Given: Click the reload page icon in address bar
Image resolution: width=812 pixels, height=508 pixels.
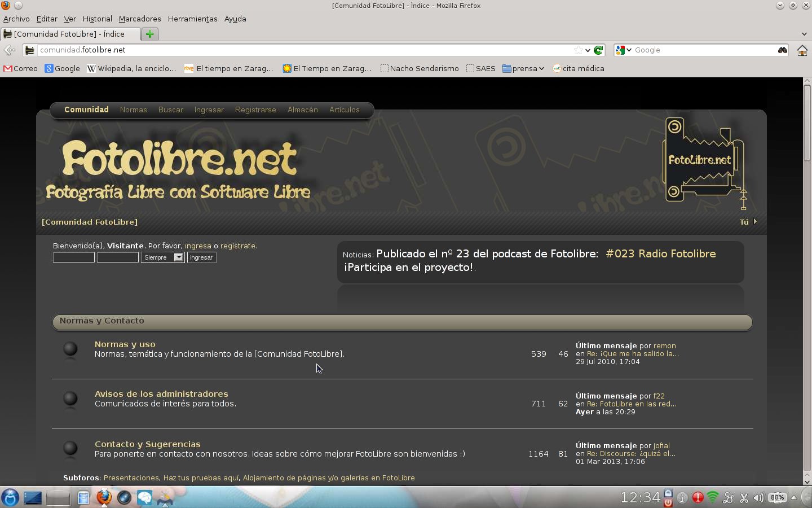Looking at the screenshot, I should (599, 50).
